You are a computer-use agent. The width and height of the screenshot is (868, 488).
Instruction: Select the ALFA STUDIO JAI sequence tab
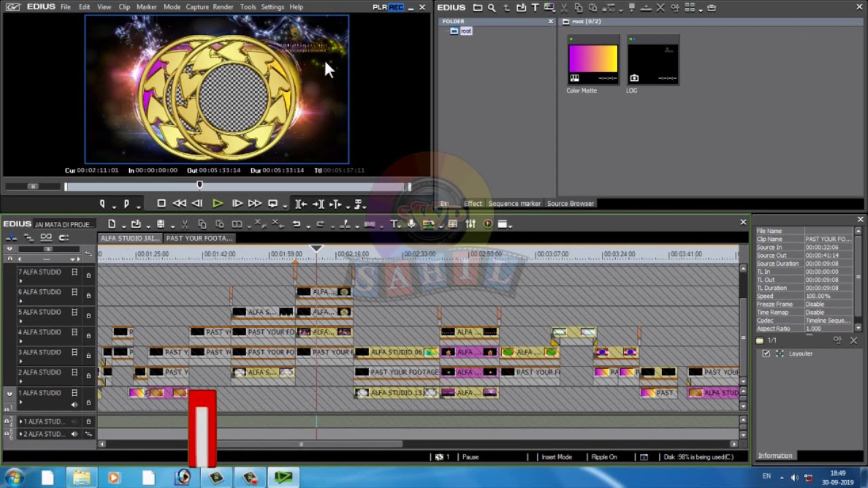pos(130,238)
